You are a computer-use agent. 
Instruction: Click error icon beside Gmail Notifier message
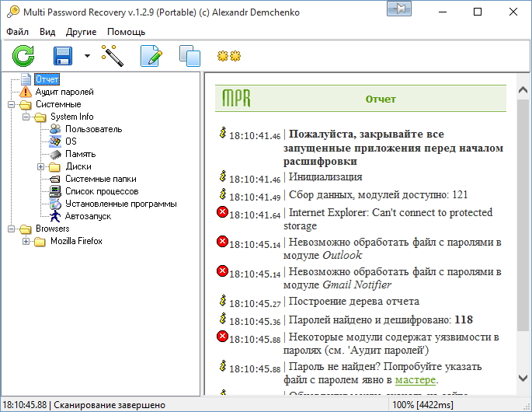click(x=222, y=271)
